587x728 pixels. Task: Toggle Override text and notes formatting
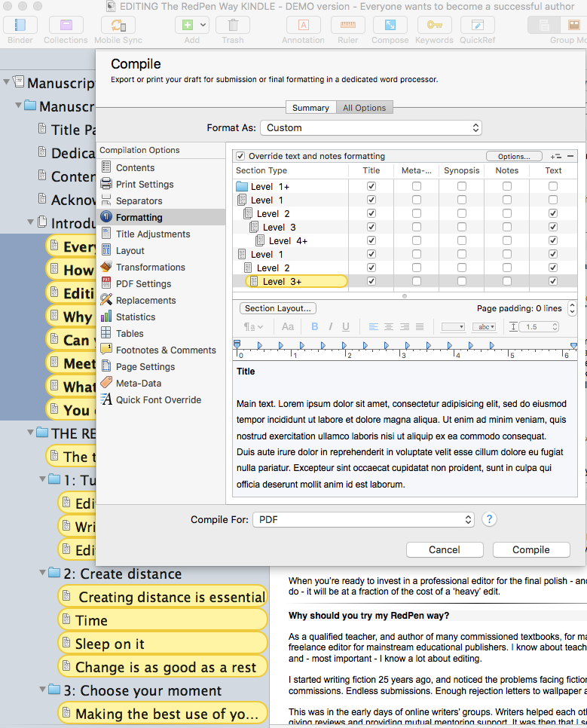[240, 156]
